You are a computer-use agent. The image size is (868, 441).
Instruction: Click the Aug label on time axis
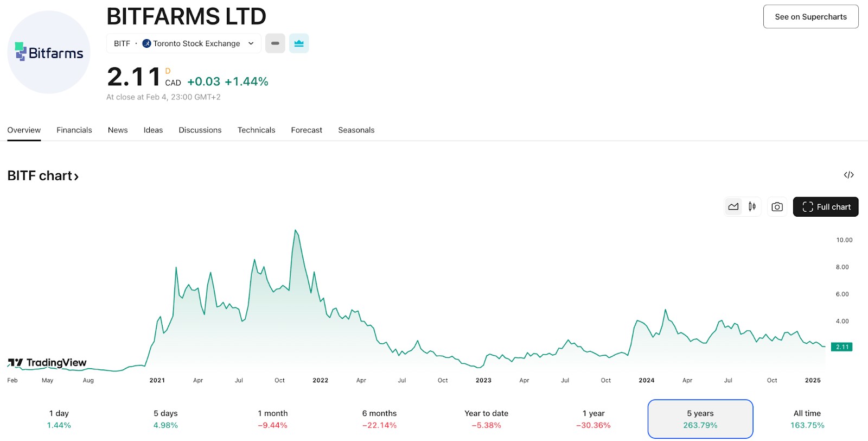88,380
